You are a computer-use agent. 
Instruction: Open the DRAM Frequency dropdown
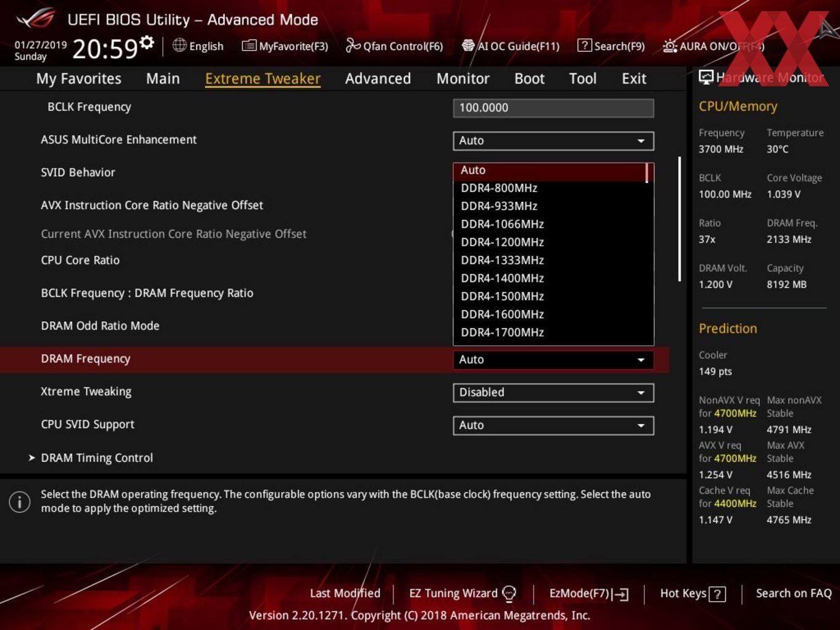click(x=553, y=359)
